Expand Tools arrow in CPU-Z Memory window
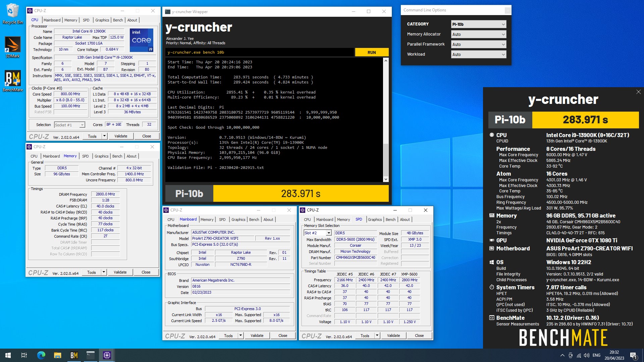The image size is (644, 362). [104, 272]
